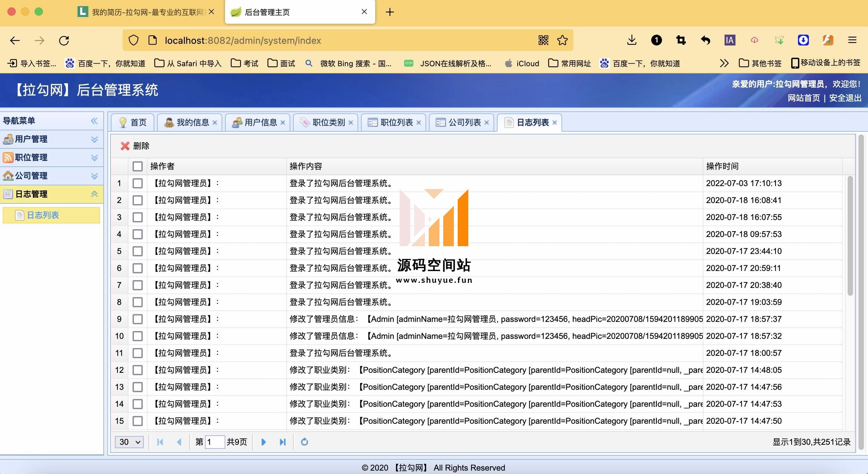Check the box for row 5
Image resolution: width=868 pixels, height=474 pixels.
coord(138,251)
